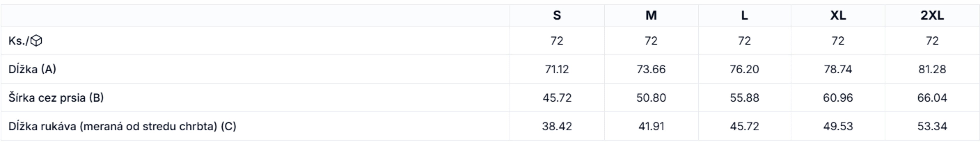Select the L size column header
Image resolution: width=980 pixels, height=142 pixels.
[x=744, y=15]
